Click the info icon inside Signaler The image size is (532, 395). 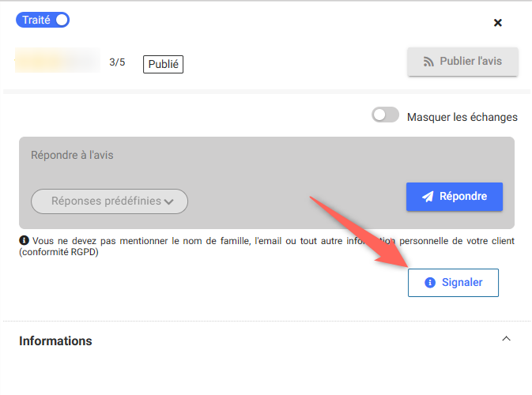click(430, 282)
